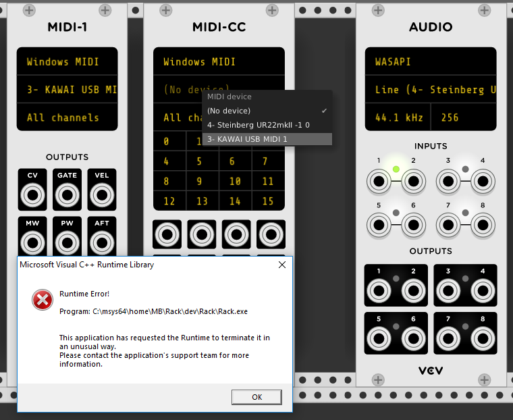513x420 pixels.
Task: Open the 256 block size selector
Action: pos(464,117)
